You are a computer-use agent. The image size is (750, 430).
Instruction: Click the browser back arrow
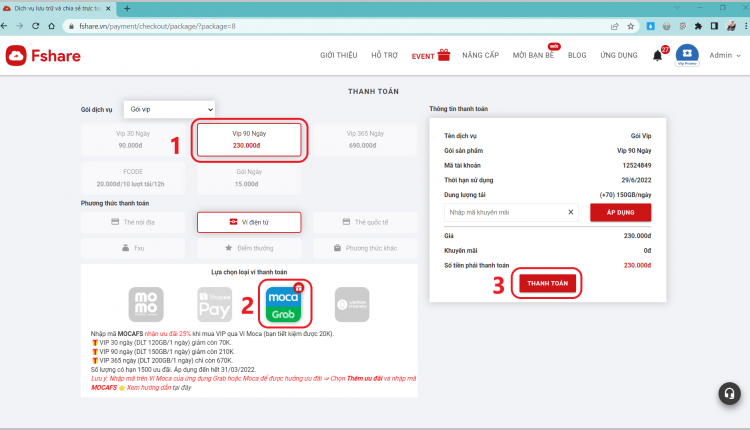4,26
